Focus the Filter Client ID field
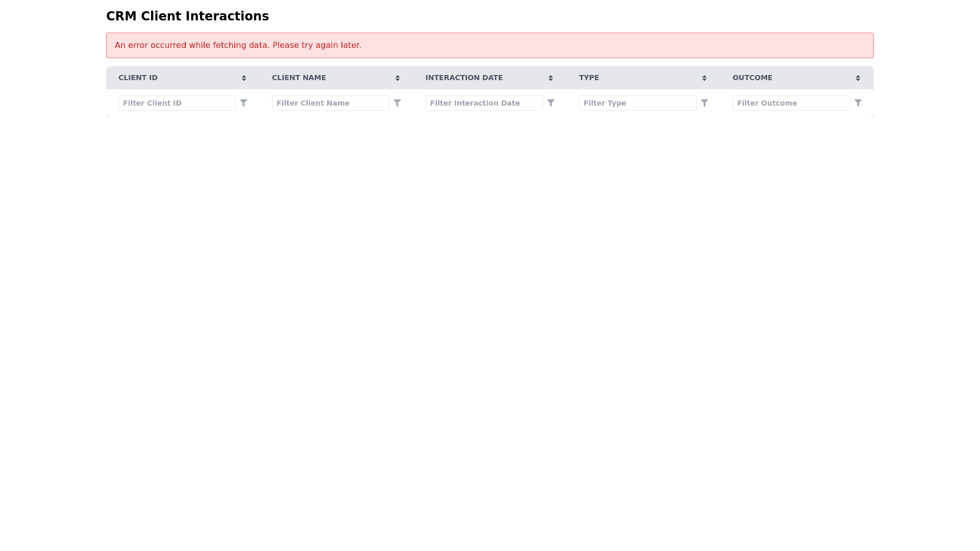The width and height of the screenshot is (980, 551). coord(177,103)
